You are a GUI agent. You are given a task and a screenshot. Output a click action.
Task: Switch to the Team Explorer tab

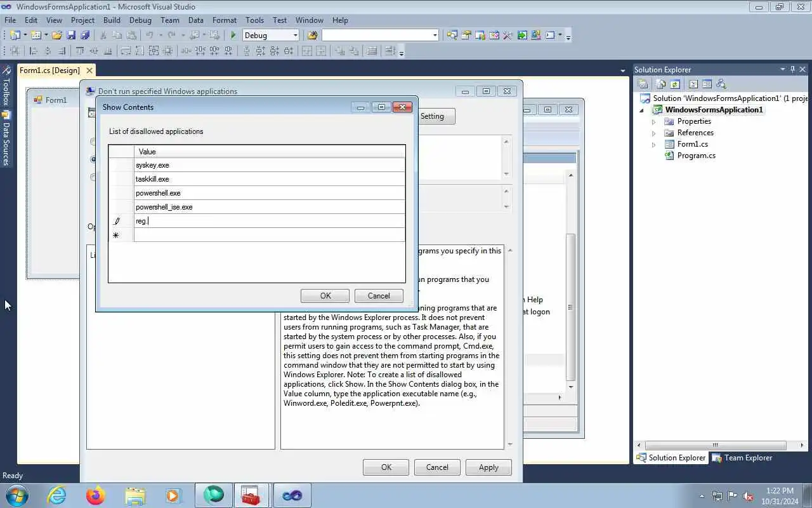pos(742,457)
